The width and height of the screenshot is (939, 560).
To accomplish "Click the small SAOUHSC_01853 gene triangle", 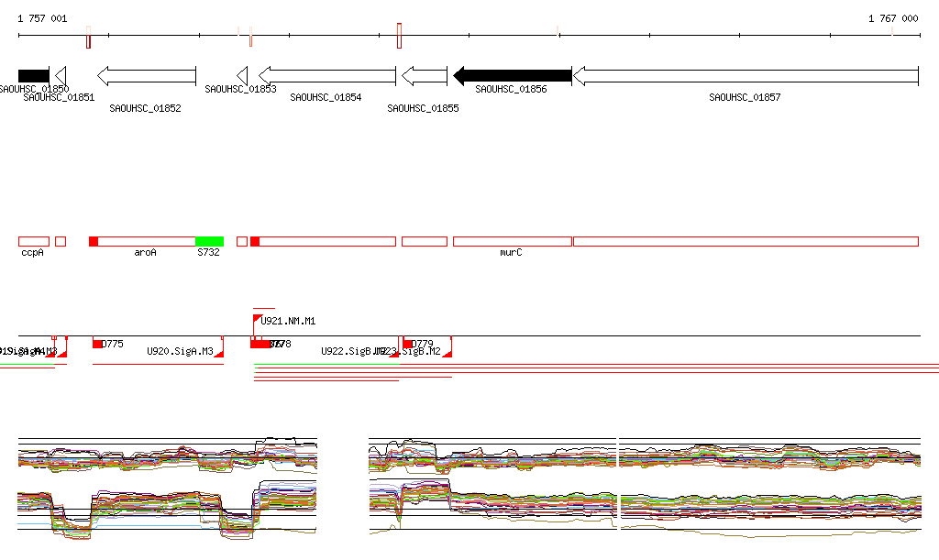I will pyautogui.click(x=242, y=76).
